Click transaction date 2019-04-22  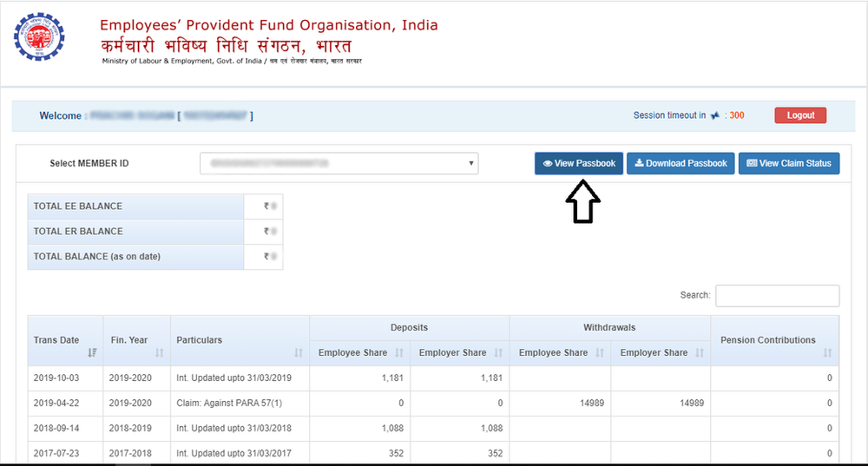pos(56,403)
